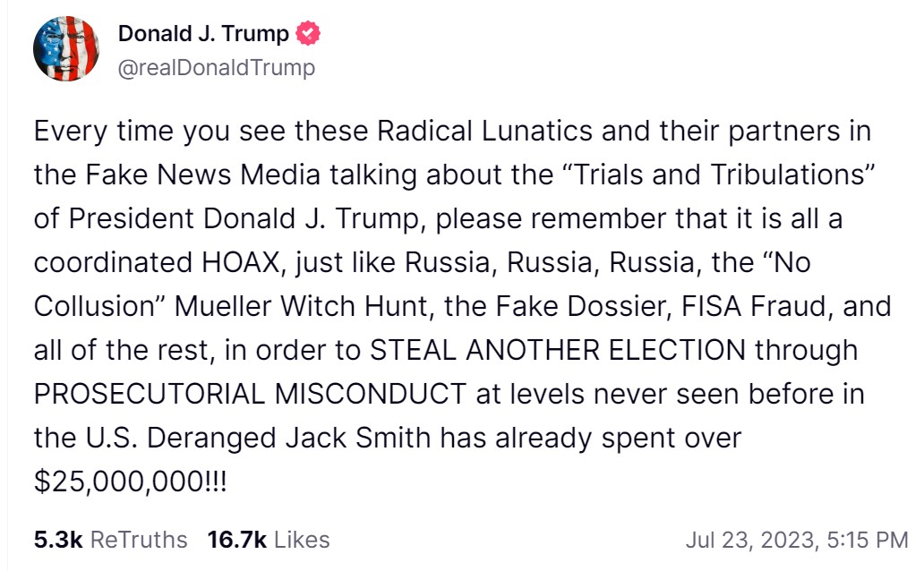View the 5.3k ReTruths count
This screenshot has width=924, height=571.
[x=57, y=540]
